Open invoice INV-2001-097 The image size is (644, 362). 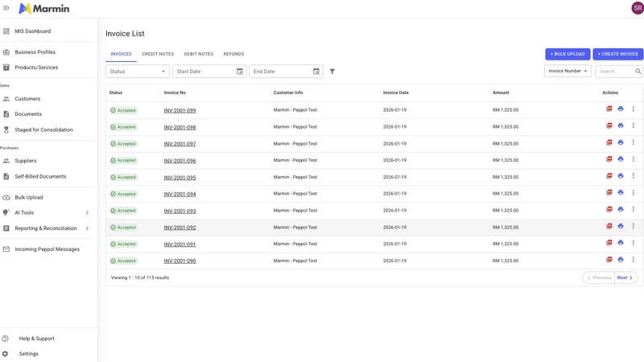(180, 144)
